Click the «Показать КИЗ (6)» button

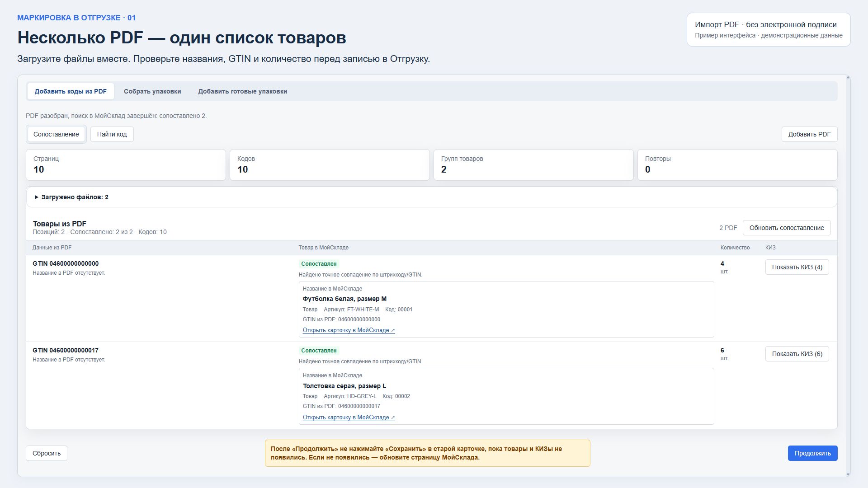coord(797,354)
